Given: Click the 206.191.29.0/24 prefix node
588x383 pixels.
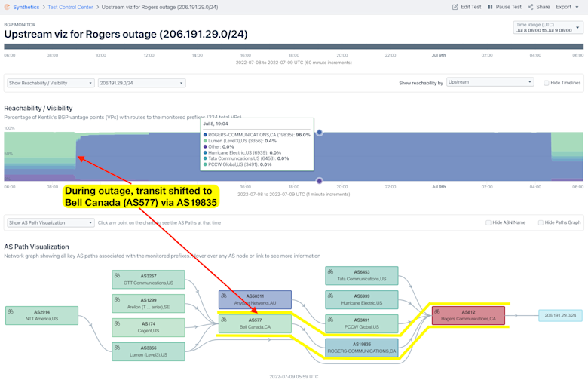Looking at the screenshot, I should pos(560,315).
